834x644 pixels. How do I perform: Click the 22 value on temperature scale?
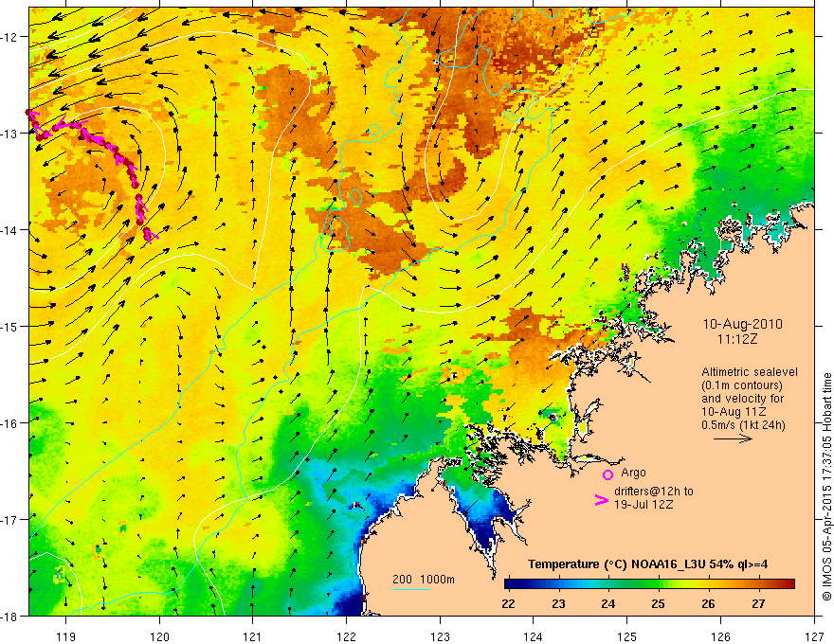point(508,603)
